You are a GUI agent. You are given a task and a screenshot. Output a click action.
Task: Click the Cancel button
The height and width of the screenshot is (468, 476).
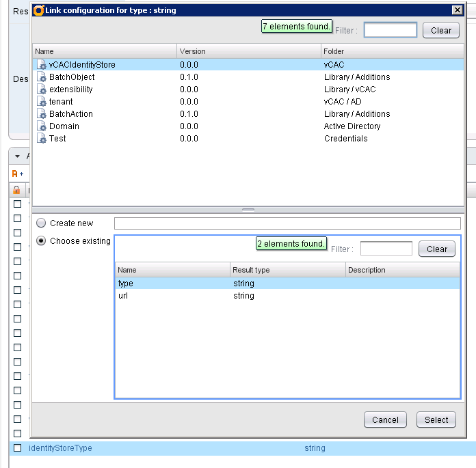point(385,419)
